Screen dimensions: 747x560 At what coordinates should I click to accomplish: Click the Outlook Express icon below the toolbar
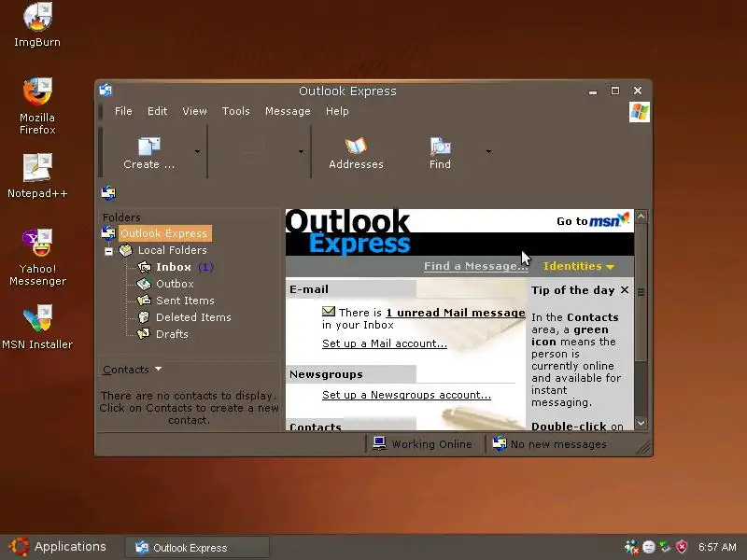tap(108, 193)
